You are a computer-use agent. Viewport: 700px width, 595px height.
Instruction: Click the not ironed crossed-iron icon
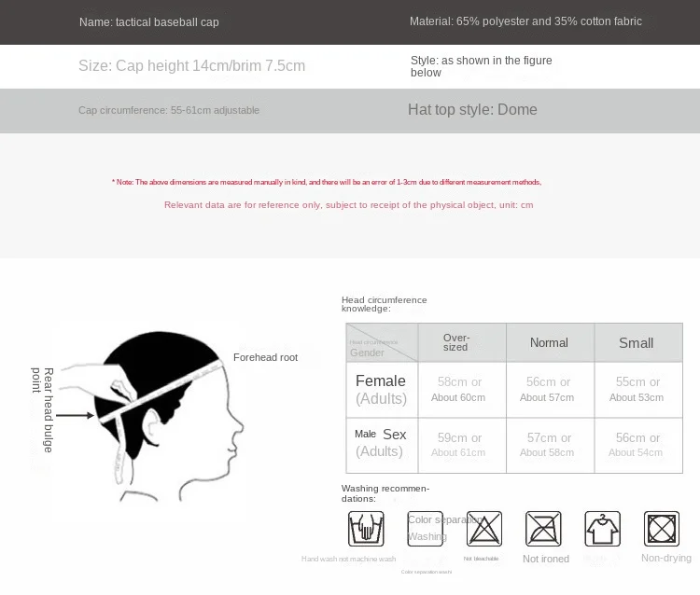click(543, 529)
